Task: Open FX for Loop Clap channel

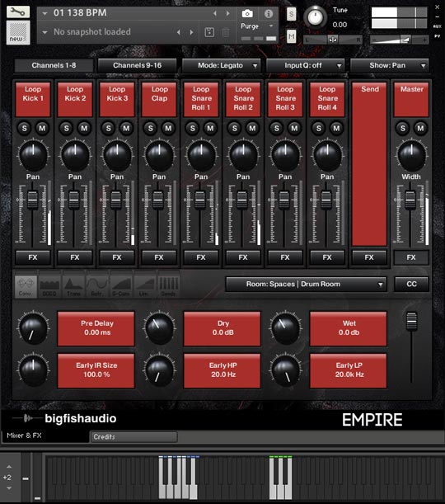Action: pyautogui.click(x=159, y=257)
